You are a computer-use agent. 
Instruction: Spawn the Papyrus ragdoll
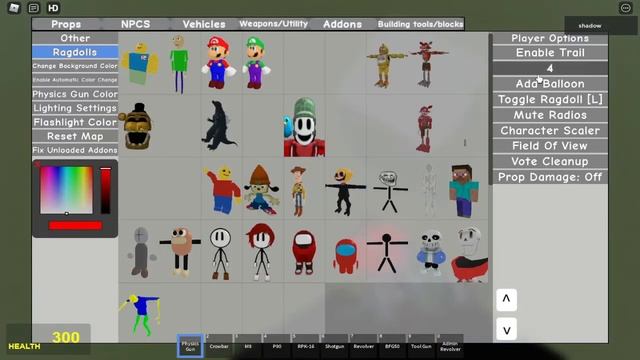click(x=470, y=254)
